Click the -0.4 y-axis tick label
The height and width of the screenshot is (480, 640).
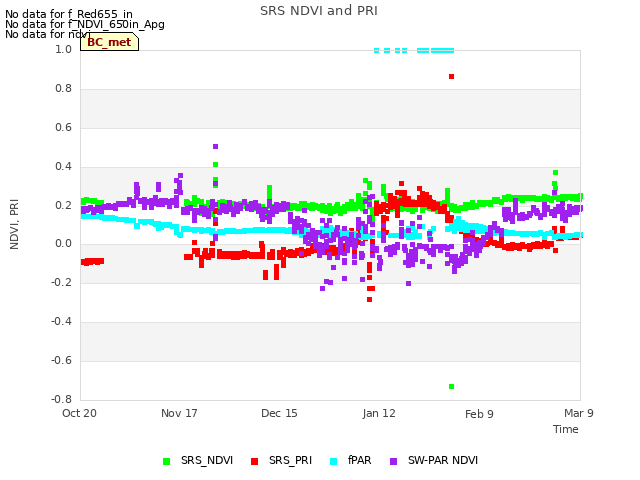pyautogui.click(x=62, y=321)
